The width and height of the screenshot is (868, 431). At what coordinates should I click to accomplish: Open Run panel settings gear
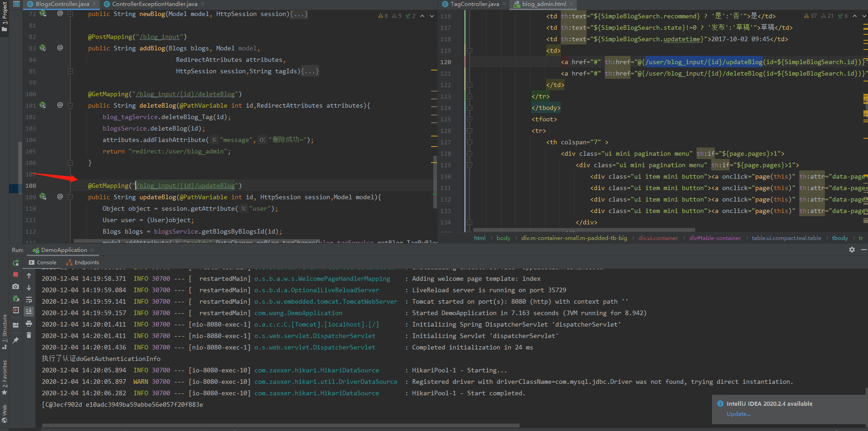pyautogui.click(x=852, y=250)
